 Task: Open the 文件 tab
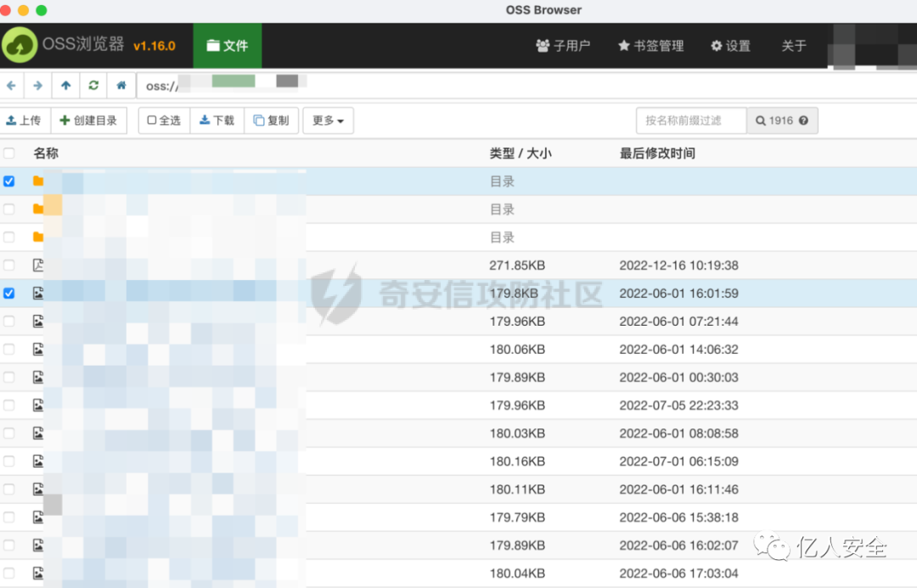coord(228,46)
